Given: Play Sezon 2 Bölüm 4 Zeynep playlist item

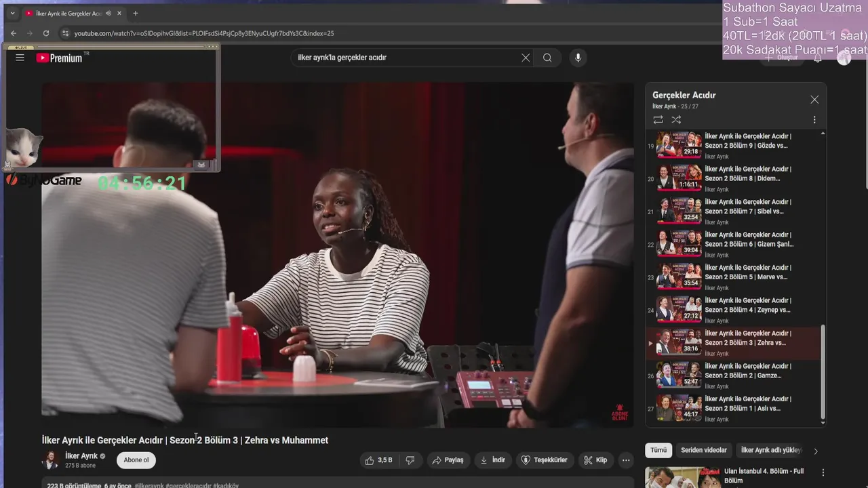Looking at the screenshot, I should coord(734,310).
